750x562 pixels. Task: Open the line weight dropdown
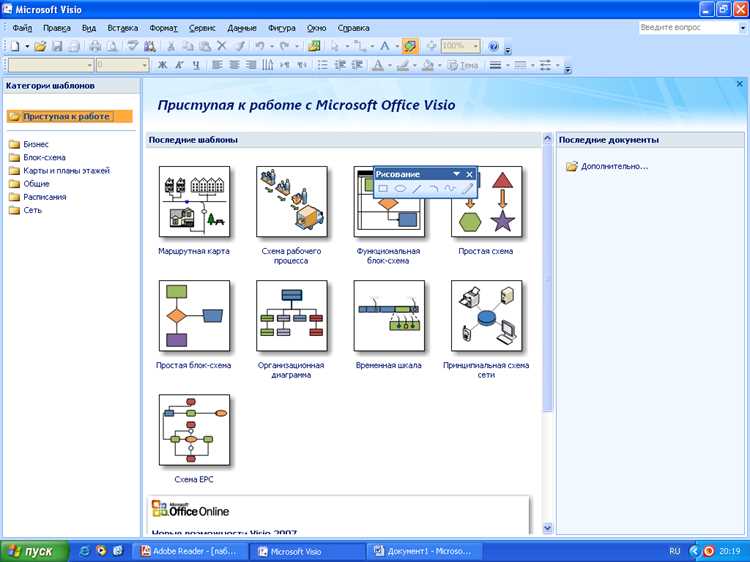(507, 65)
